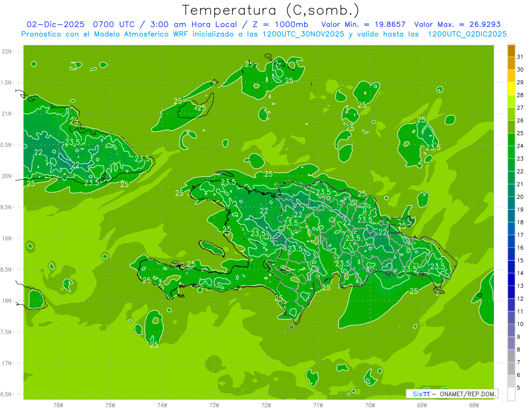Click the '76W' longitude axis label

[59, 405]
